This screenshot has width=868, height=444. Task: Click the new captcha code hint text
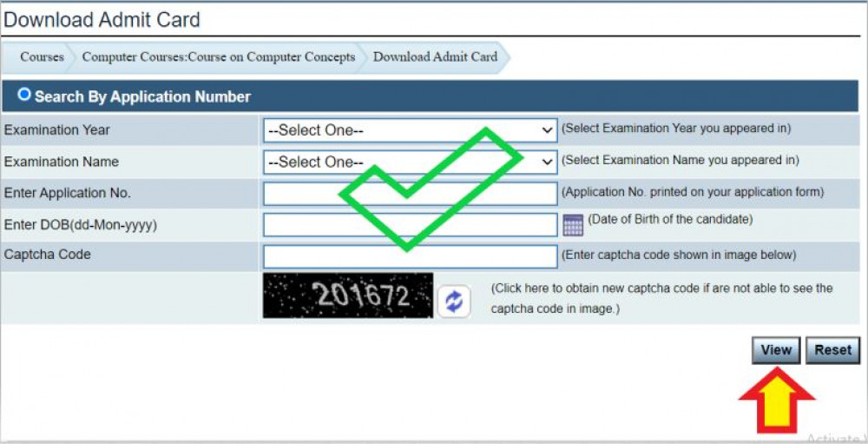coord(661,298)
